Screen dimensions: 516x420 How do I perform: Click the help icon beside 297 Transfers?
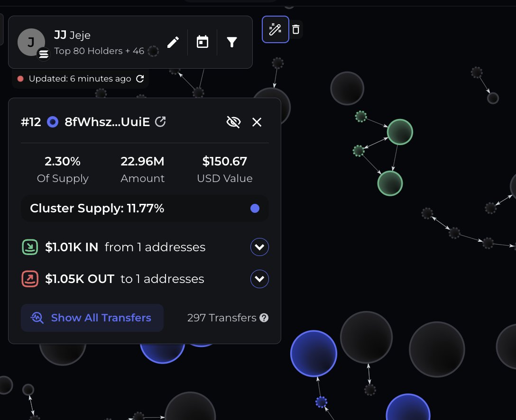pos(264,318)
